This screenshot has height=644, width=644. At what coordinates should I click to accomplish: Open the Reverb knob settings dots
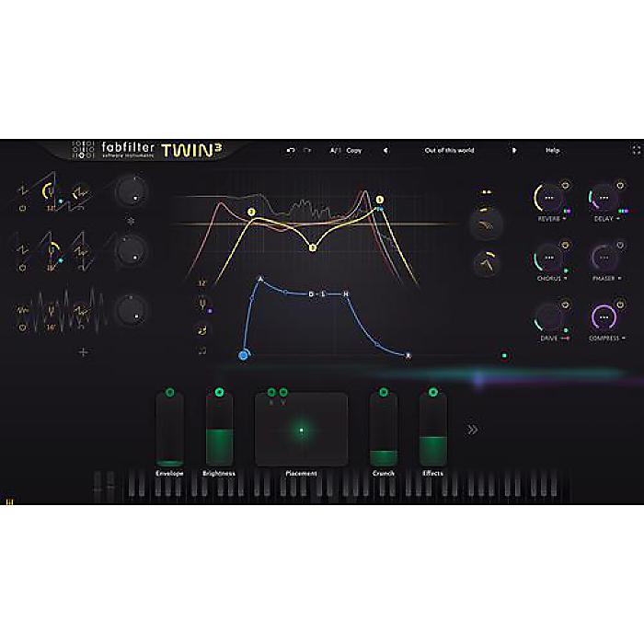(x=548, y=198)
